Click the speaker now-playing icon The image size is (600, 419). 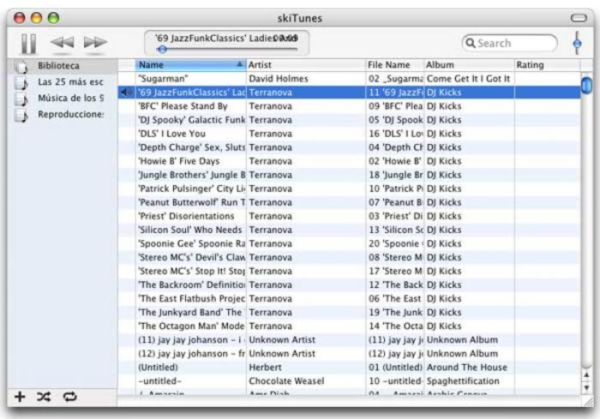126,92
